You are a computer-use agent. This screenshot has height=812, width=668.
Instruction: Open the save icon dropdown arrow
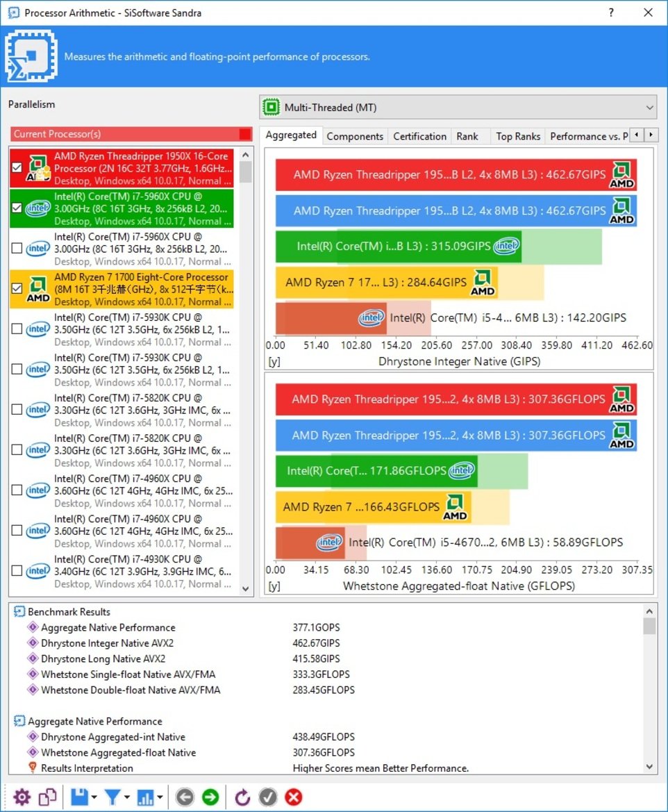pos(94,797)
